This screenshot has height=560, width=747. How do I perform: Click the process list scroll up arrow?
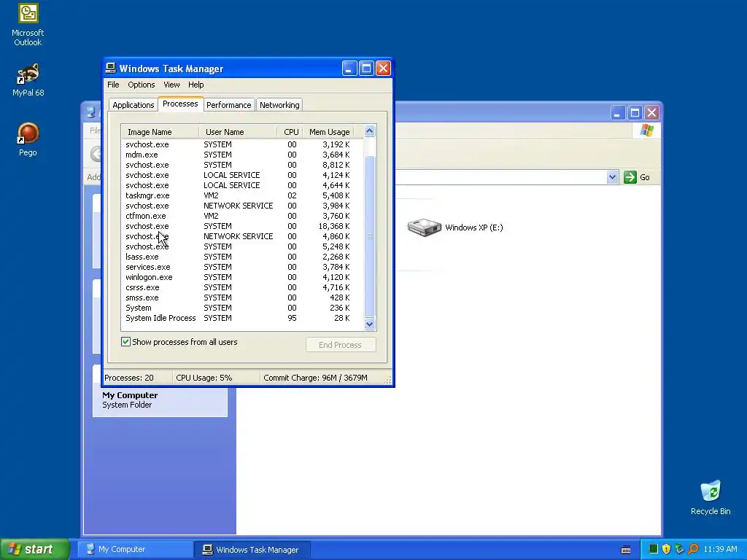coord(369,131)
